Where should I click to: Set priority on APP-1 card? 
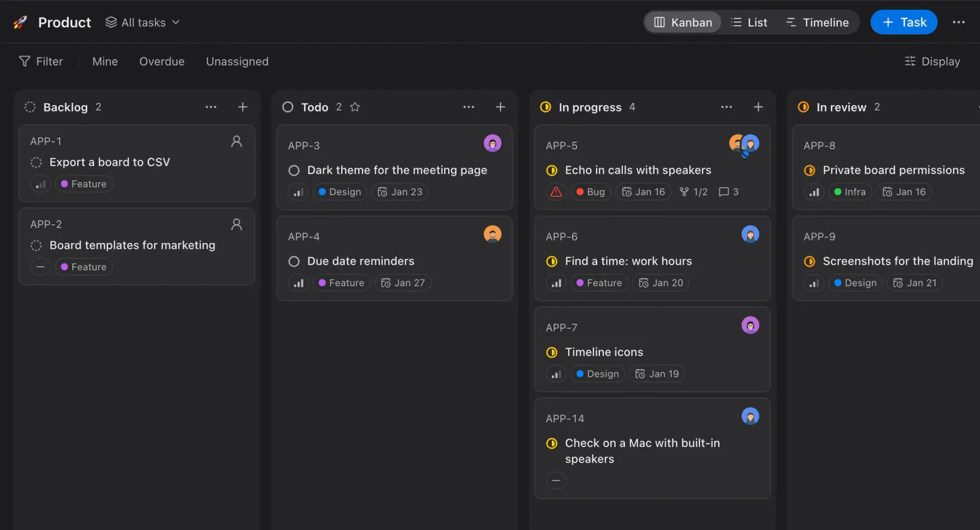pos(40,184)
